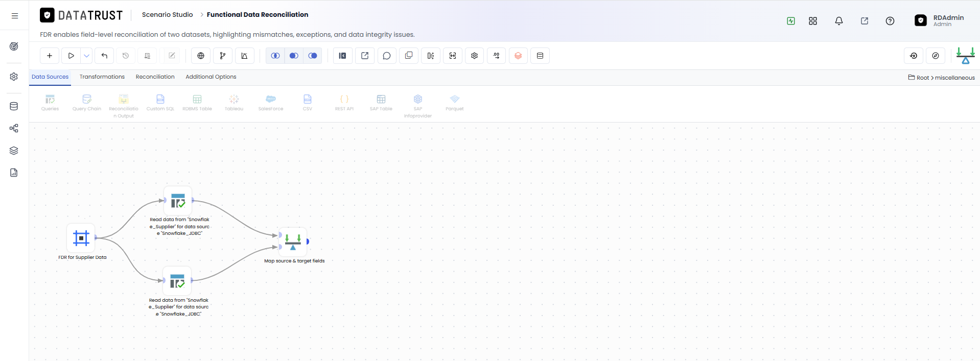Screen dimensions: 980x361
Task: Click the database cylinder toolbar icon
Action: [540, 56]
